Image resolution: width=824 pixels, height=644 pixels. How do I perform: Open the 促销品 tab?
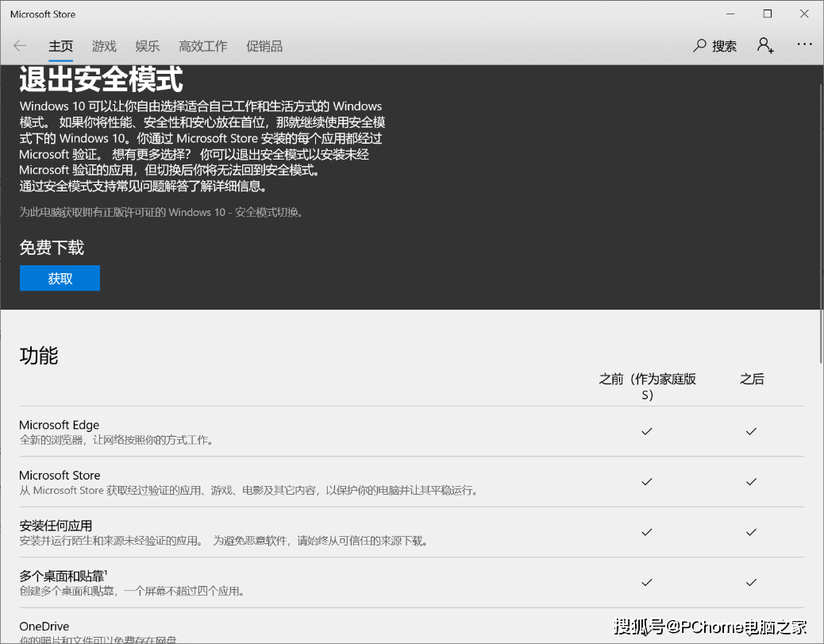tap(264, 46)
